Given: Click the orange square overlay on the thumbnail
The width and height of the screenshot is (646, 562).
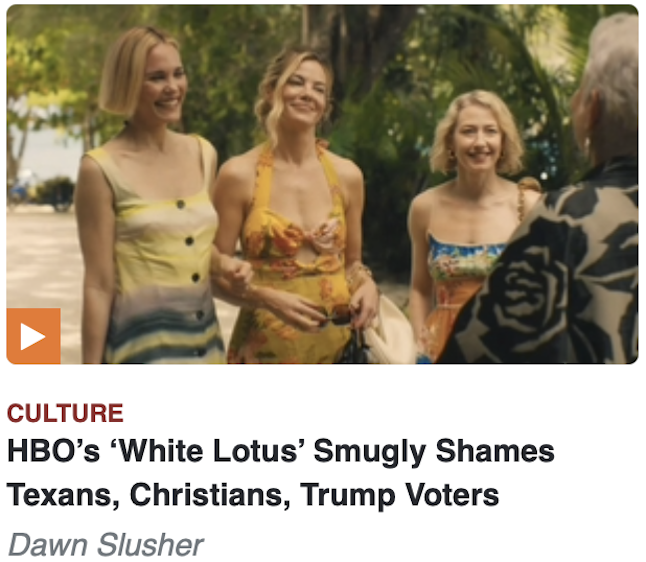Looking at the screenshot, I should click(33, 336).
